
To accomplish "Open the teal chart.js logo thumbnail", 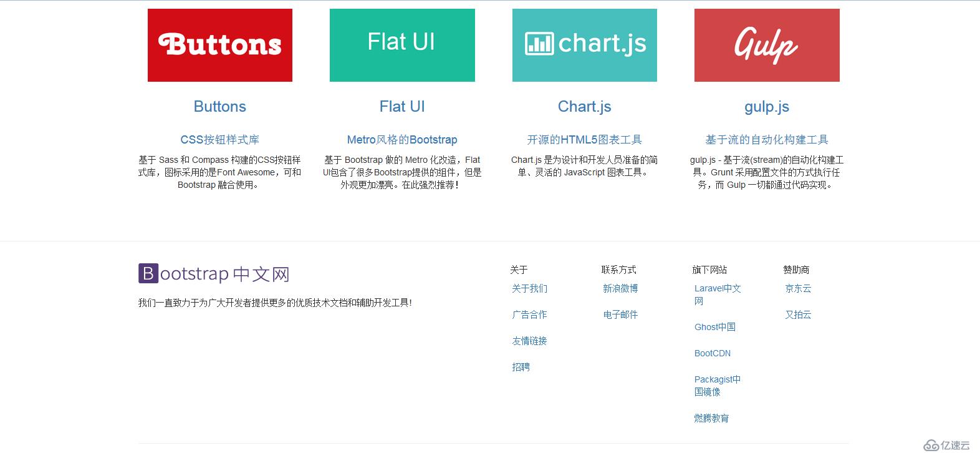I will (x=585, y=45).
